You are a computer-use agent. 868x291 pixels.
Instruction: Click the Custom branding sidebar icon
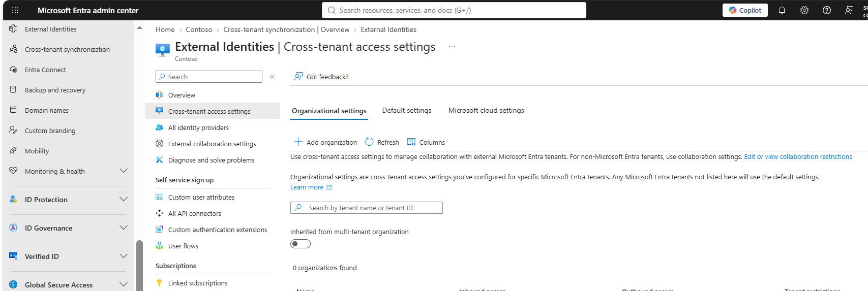pyautogui.click(x=13, y=131)
